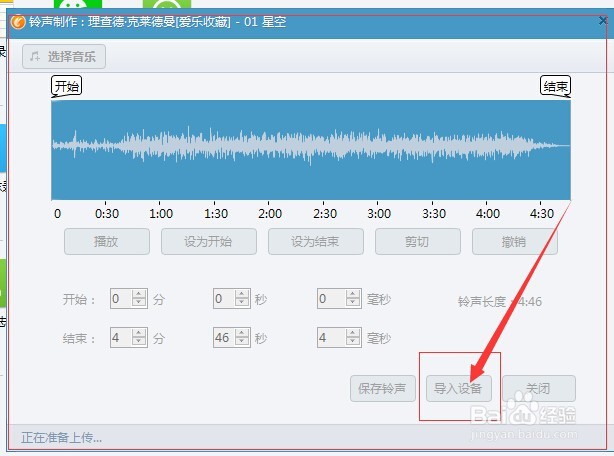Click 设为结束 button

click(316, 242)
